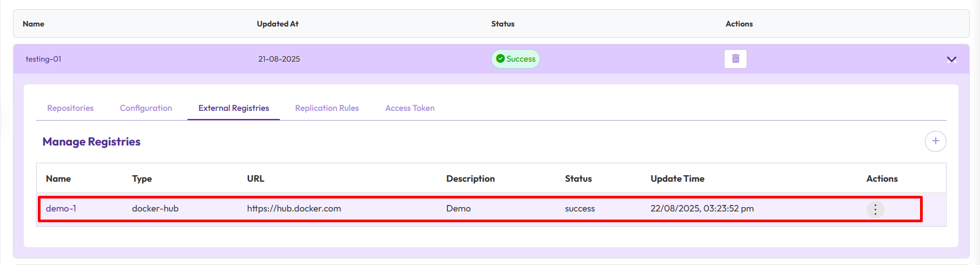Image resolution: width=980 pixels, height=265 pixels.
Task: Click the Updated At column header
Action: pos(278,24)
